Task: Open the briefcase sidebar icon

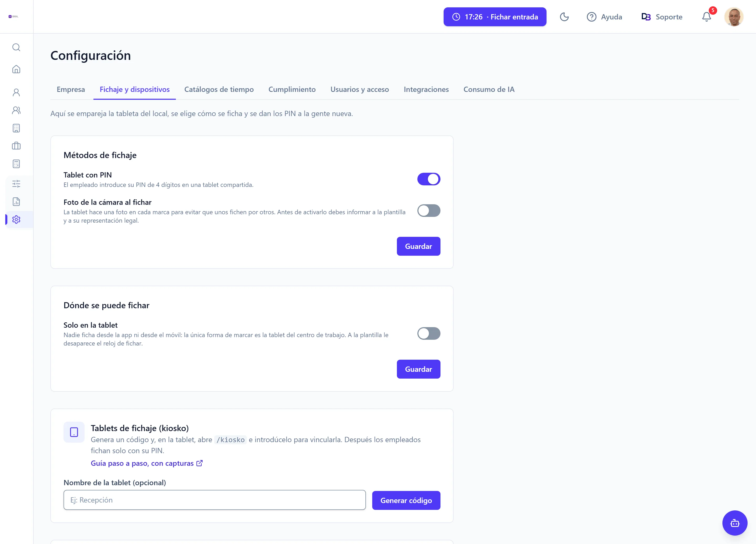Action: [16, 146]
